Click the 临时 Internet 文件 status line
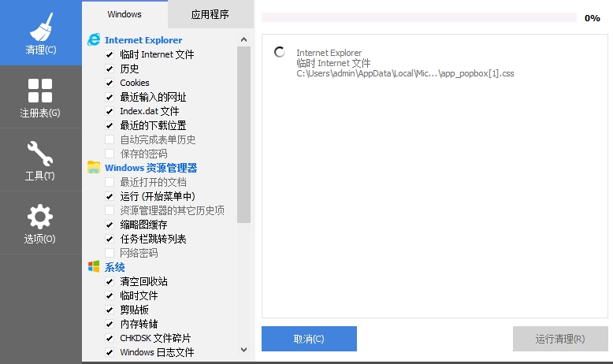Image resolution: width=613 pixels, height=364 pixels. [x=333, y=63]
